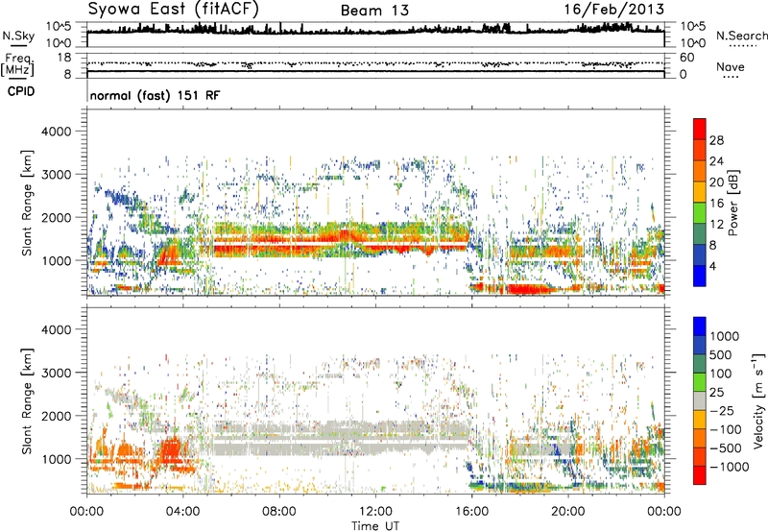
Task: Click the '12:00' time tick label
Action: click(x=375, y=512)
